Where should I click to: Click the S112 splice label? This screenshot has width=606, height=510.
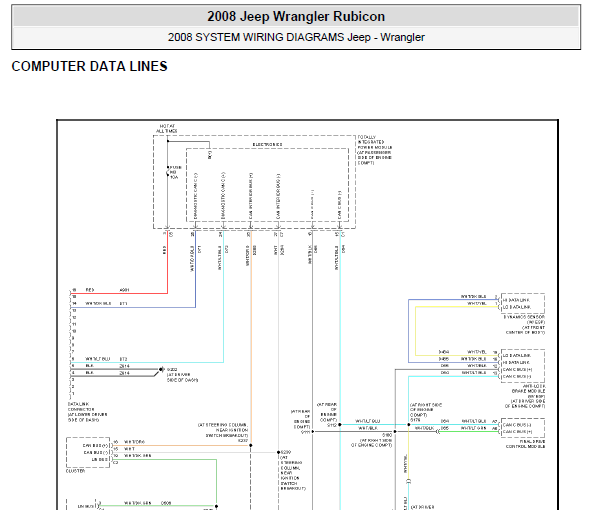coord(332,425)
